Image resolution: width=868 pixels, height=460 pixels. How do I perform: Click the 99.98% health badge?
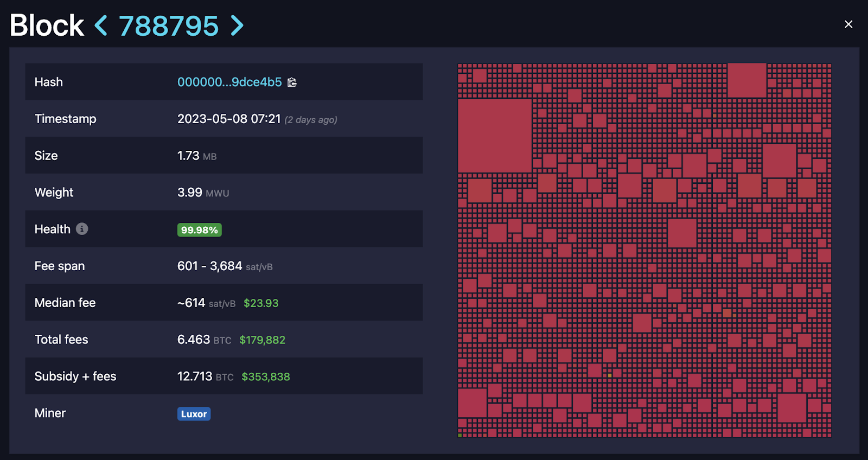tap(199, 230)
